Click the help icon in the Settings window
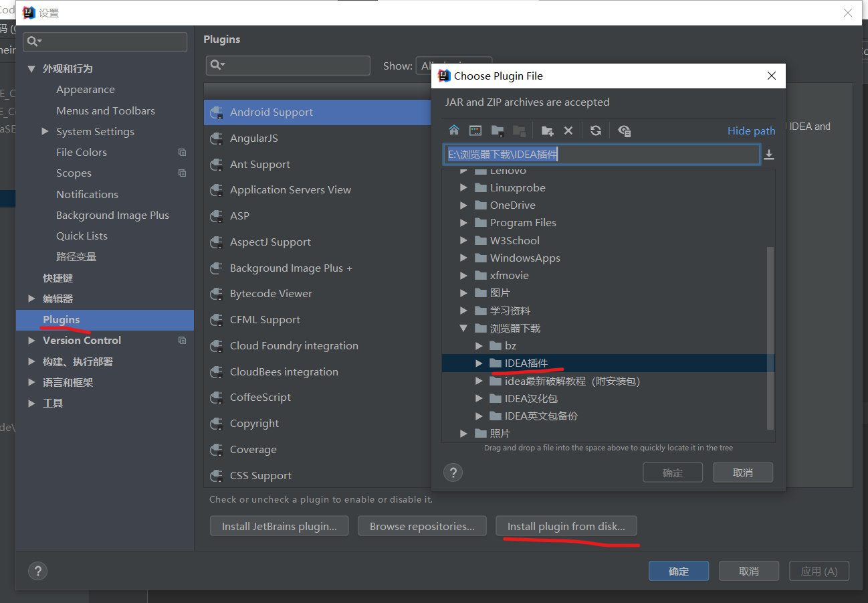This screenshot has width=868, height=603. (37, 571)
